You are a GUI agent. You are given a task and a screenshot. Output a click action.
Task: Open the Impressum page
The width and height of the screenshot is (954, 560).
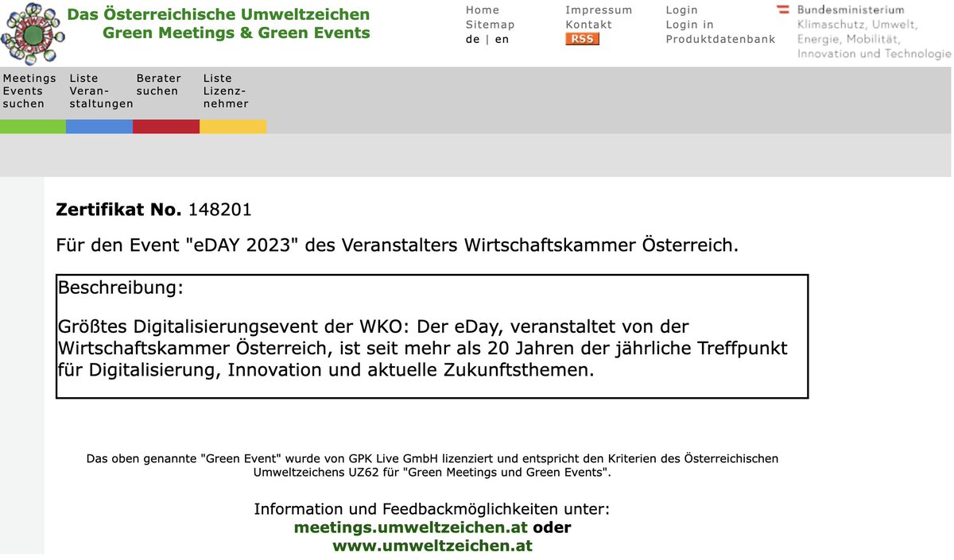tap(599, 10)
